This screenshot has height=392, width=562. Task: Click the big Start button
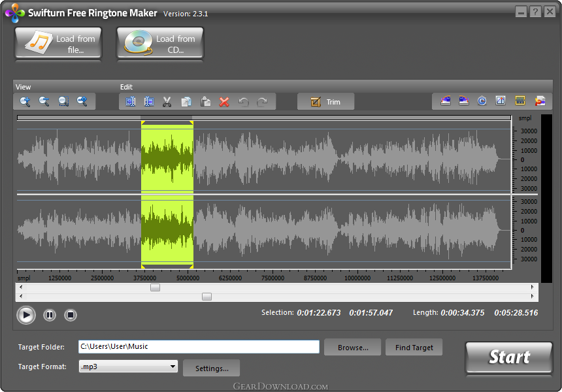pos(508,357)
